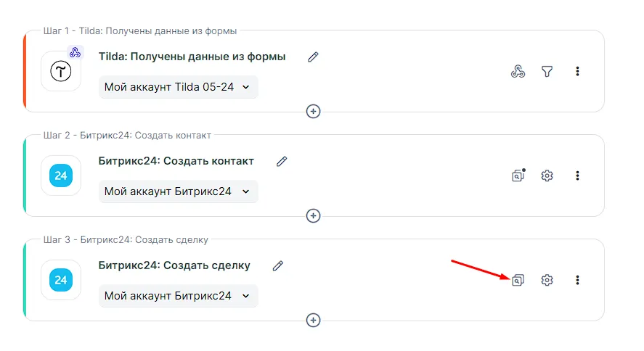Screen dimensions: 644x351
Task: Open the three-dot menu of step 2
Action: [x=577, y=175]
